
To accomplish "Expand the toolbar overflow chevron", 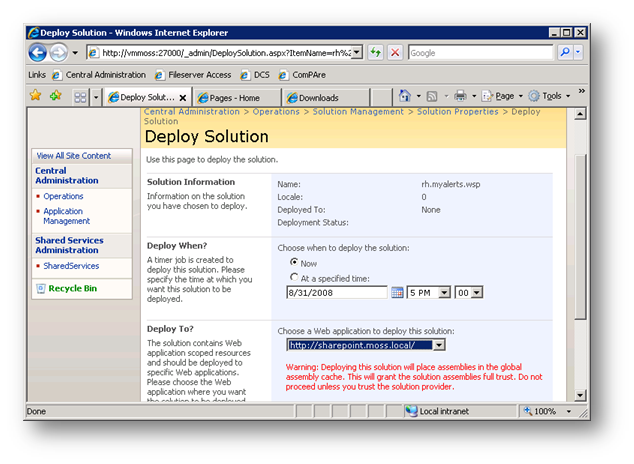I will 581,91.
